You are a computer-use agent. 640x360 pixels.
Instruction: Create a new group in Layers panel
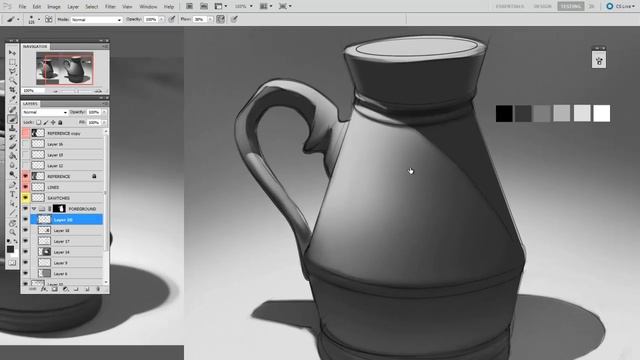pos(76,289)
